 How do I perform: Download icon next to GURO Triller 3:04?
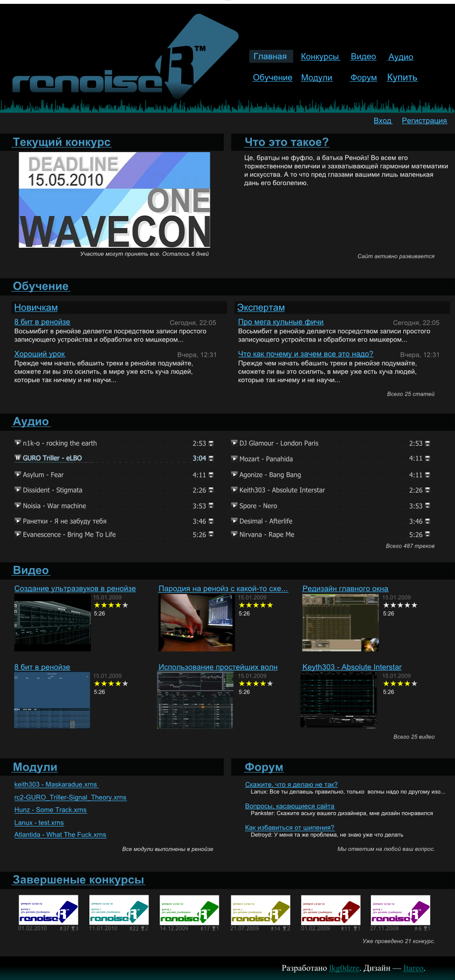pos(211,458)
